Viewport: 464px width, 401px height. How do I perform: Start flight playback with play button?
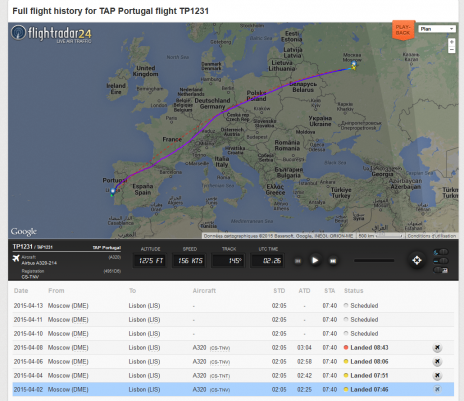pos(315,260)
